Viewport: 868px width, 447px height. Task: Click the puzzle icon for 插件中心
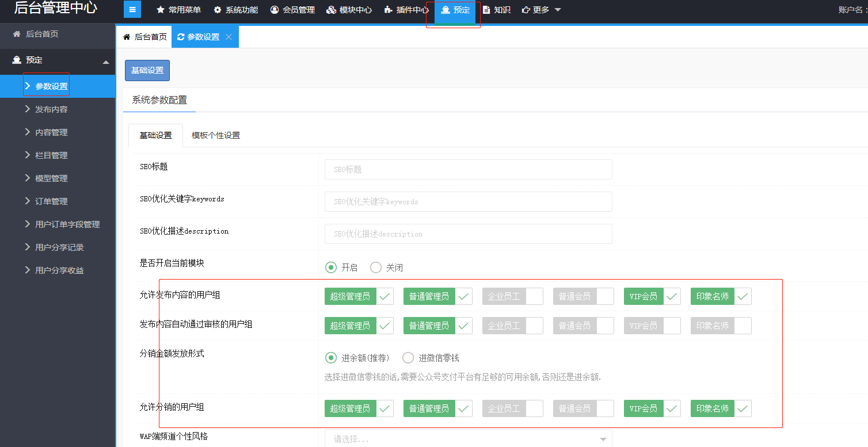coord(388,10)
